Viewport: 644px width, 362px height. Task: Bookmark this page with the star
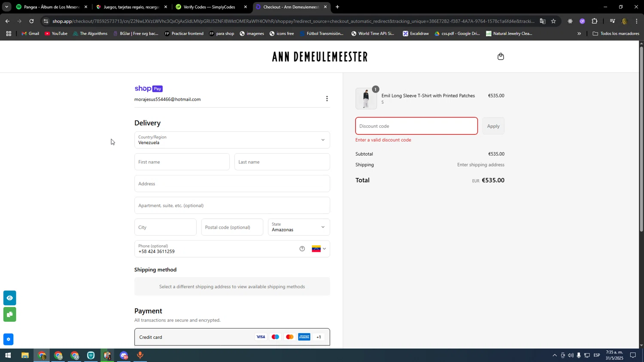(x=553, y=21)
